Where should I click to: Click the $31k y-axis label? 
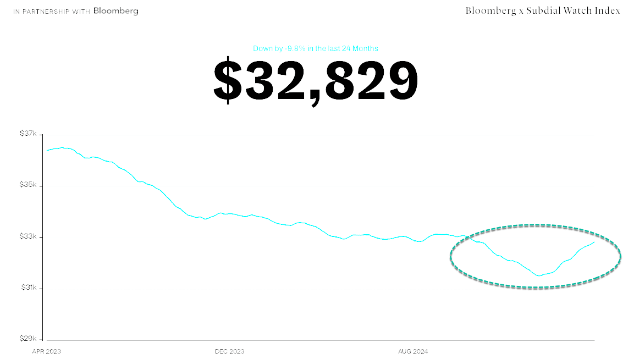click(x=27, y=288)
